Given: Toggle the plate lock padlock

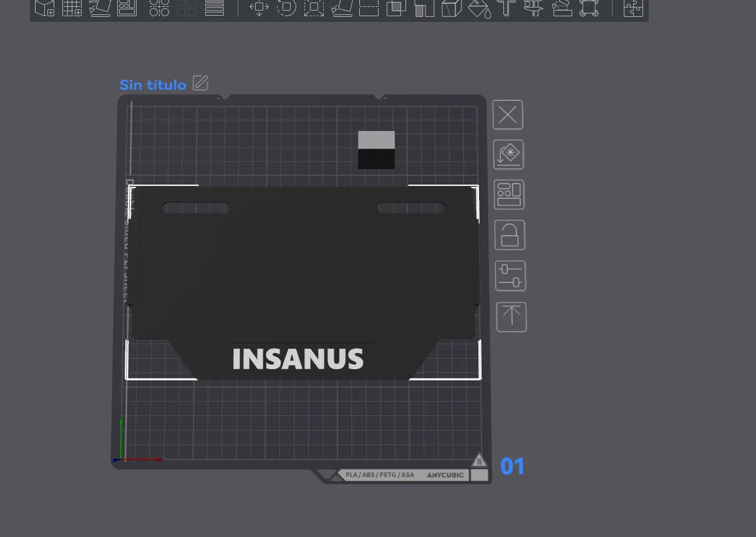Looking at the screenshot, I should (x=510, y=235).
